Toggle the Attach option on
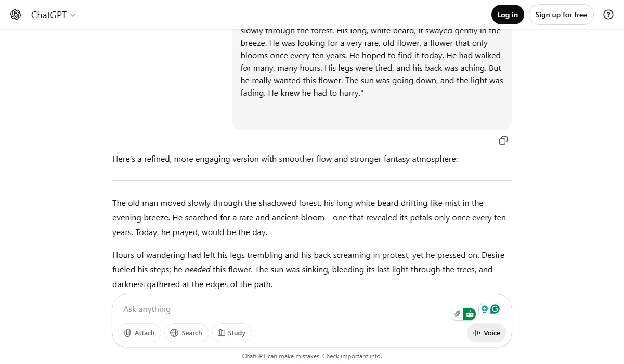The image size is (624, 364). point(139,333)
